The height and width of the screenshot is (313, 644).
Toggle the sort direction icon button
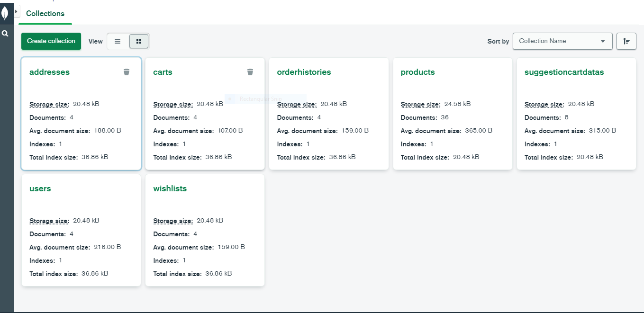tap(626, 41)
